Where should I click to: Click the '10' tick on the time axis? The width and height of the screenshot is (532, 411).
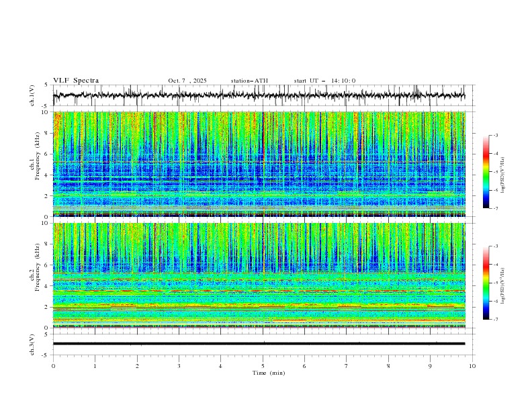click(472, 366)
